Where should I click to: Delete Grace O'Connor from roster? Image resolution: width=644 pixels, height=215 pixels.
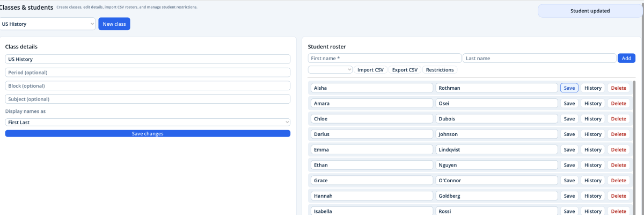point(619,181)
